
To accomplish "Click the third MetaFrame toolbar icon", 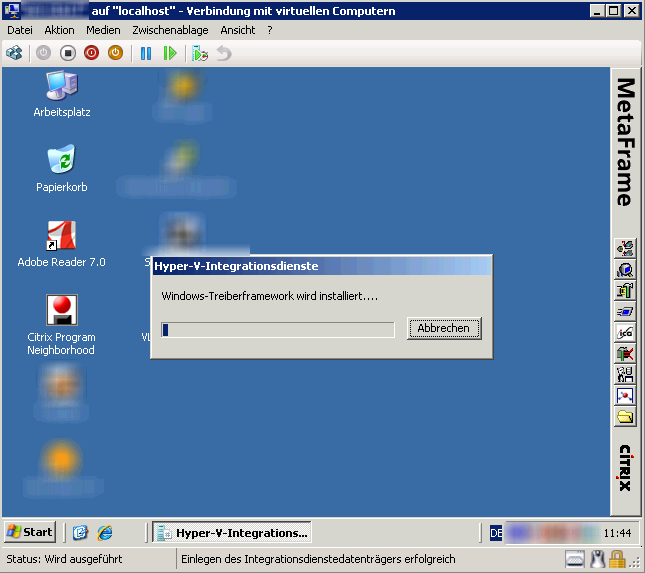I will click(x=625, y=290).
